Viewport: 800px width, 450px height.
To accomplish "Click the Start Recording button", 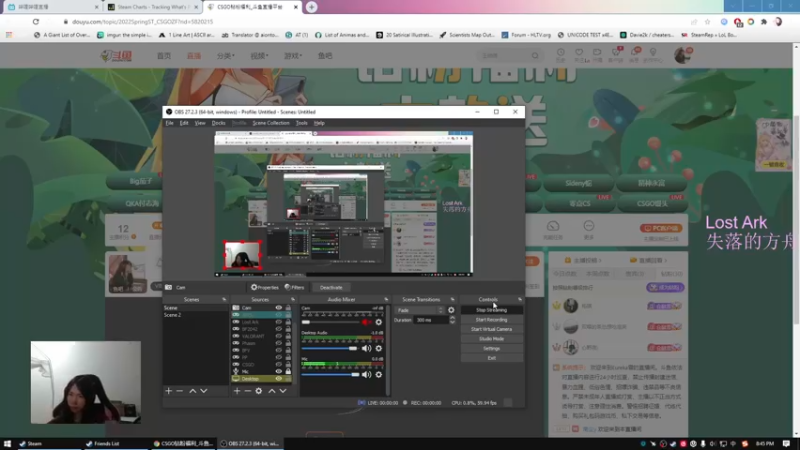I will [x=491, y=320].
